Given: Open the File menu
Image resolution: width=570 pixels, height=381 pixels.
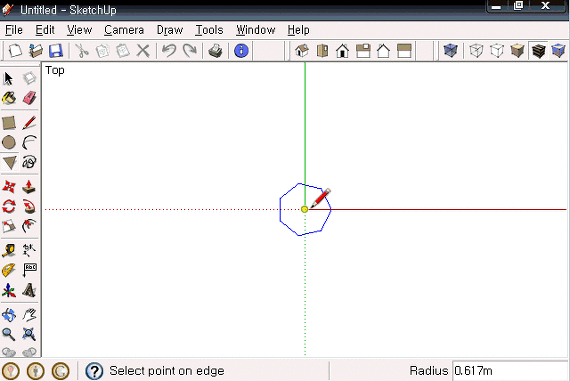Looking at the screenshot, I should point(14,30).
